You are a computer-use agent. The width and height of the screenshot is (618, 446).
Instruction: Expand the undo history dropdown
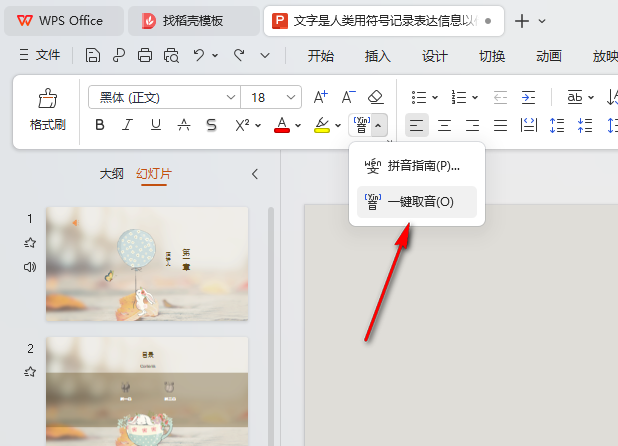215,56
